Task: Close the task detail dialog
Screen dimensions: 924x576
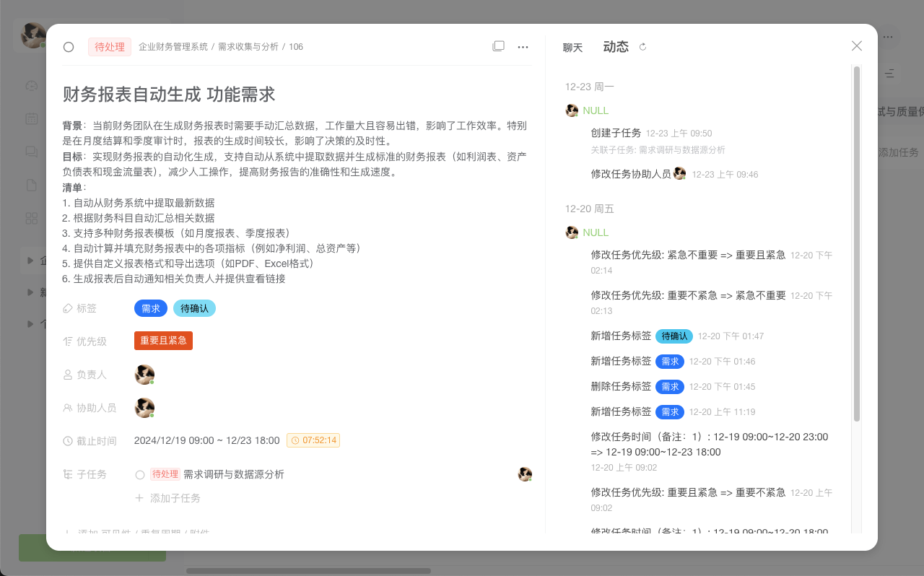Action: (x=857, y=46)
